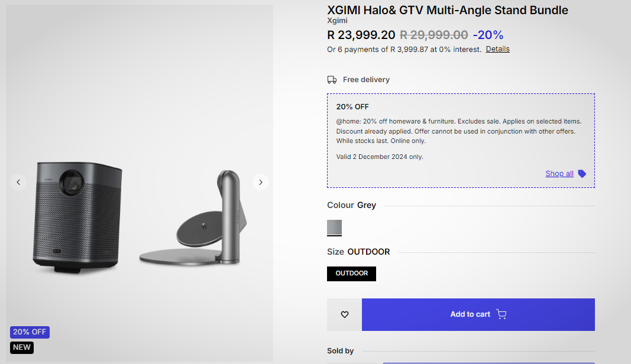Click the 20% OFF promotion heading
Screen dimensions: 631x364
click(x=352, y=107)
